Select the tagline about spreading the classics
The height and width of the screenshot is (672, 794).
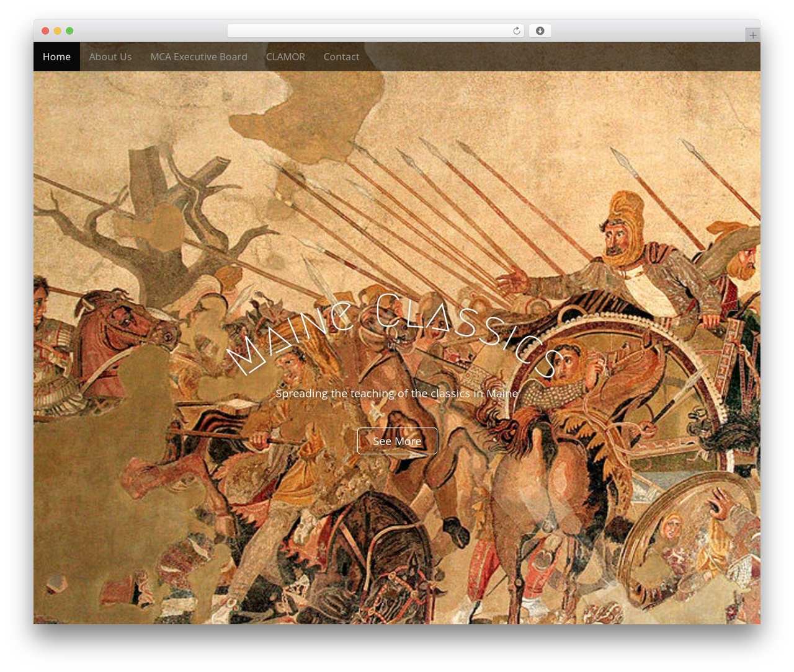397,393
